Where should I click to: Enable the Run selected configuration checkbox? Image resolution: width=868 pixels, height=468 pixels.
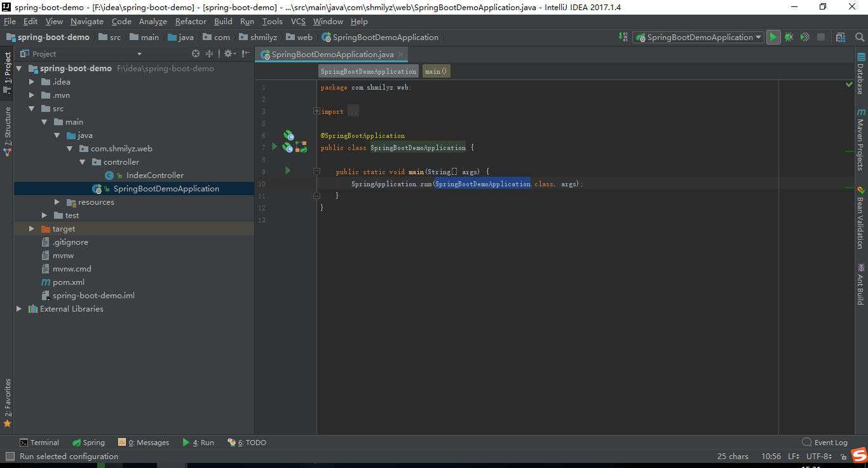10,456
